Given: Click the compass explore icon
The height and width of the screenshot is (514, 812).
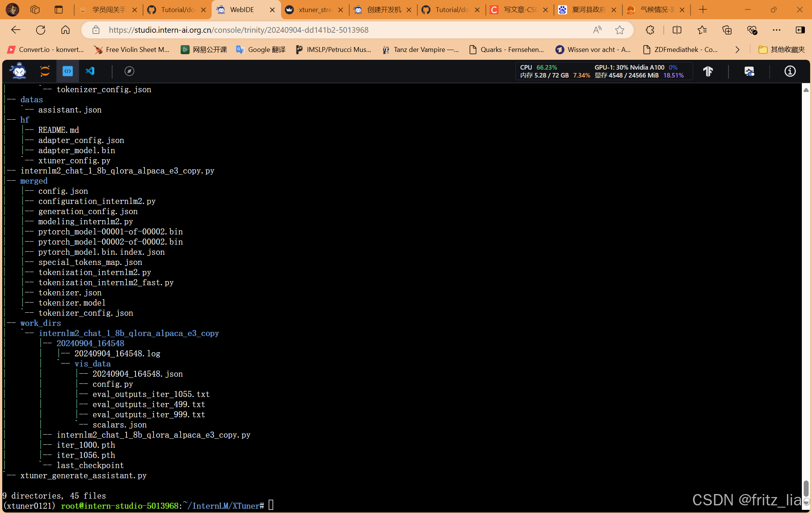Looking at the screenshot, I should [129, 71].
